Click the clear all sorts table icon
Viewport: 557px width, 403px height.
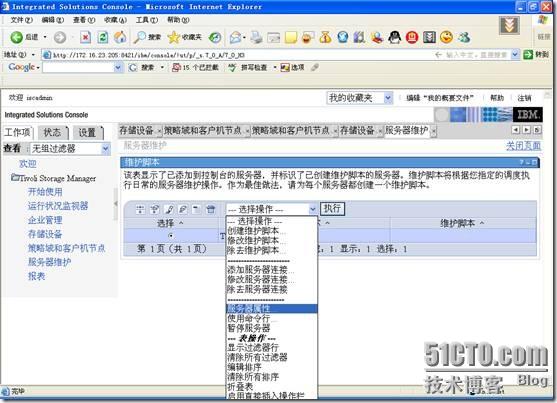[x=183, y=209]
